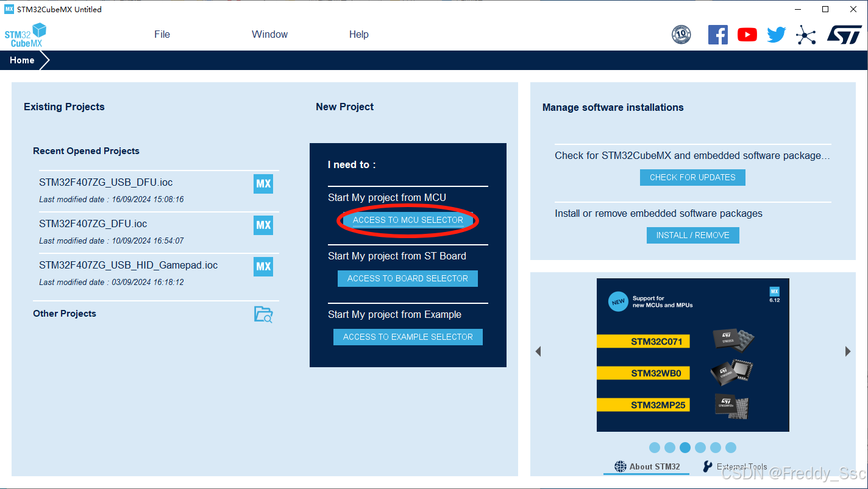868x489 pixels.
Task: Click the Other Projects label
Action: [x=65, y=314]
